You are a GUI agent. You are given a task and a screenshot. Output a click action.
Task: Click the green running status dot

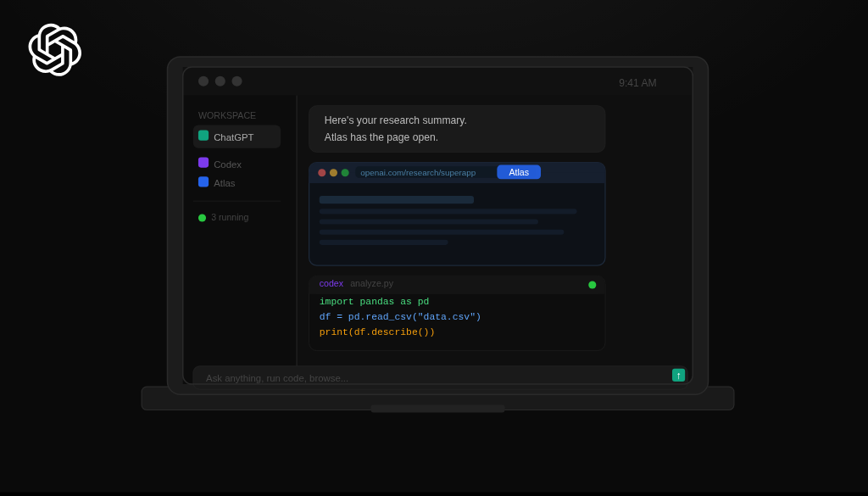[x=202, y=218]
